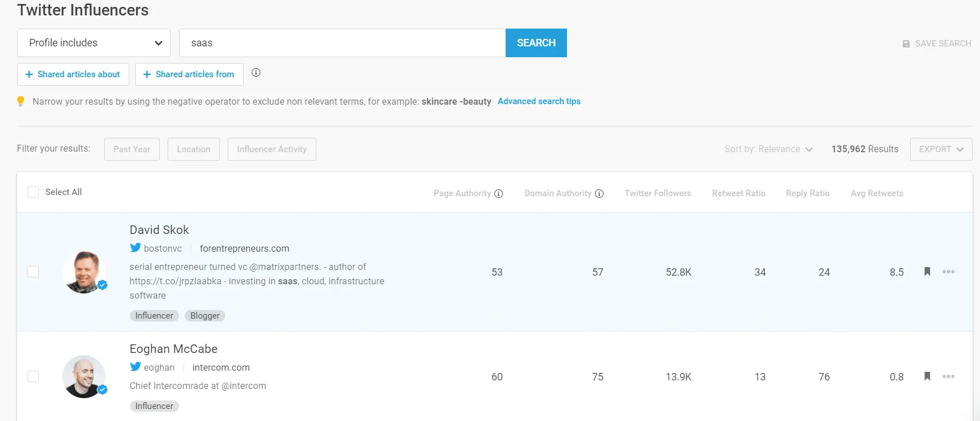Sort by the Reply Ratio column
The width and height of the screenshot is (980, 421).
click(x=808, y=193)
